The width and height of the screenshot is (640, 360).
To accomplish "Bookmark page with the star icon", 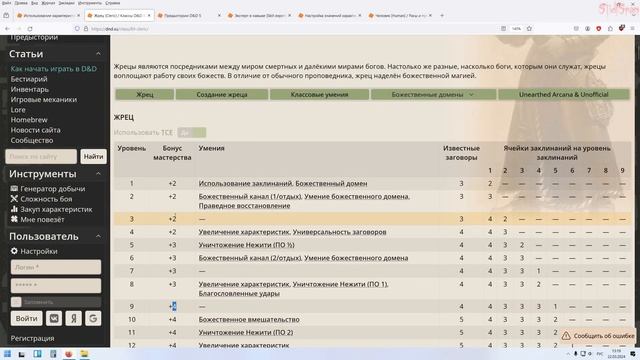I will click(x=529, y=29).
